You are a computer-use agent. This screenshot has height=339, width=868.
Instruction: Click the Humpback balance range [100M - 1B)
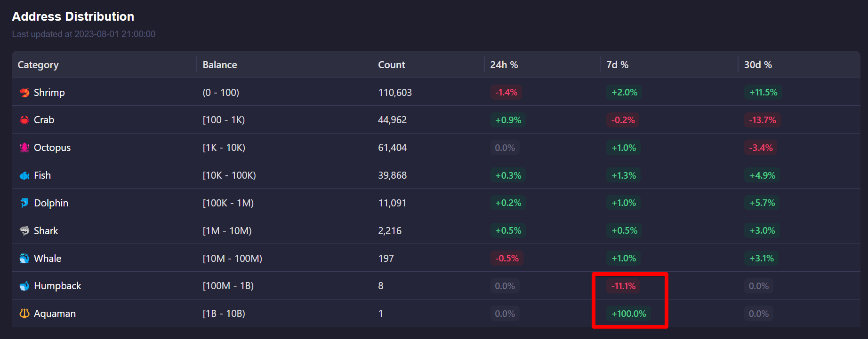(x=228, y=286)
